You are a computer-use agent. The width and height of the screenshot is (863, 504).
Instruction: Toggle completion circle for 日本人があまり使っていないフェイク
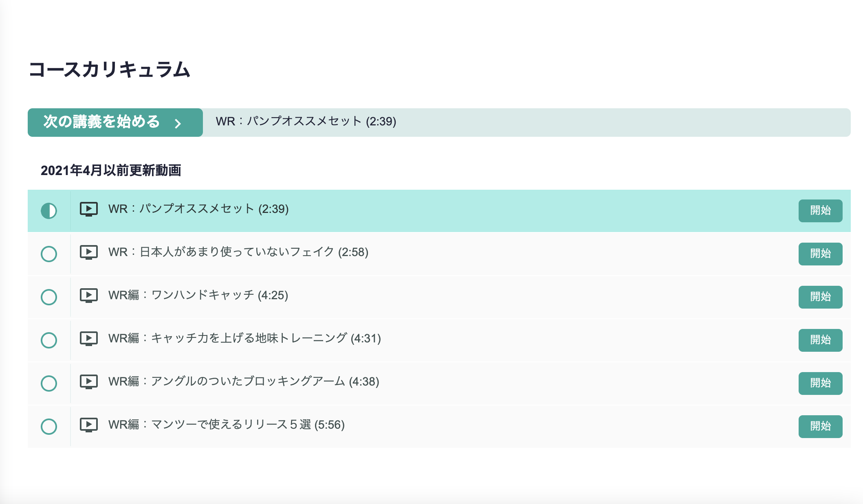[49, 254]
